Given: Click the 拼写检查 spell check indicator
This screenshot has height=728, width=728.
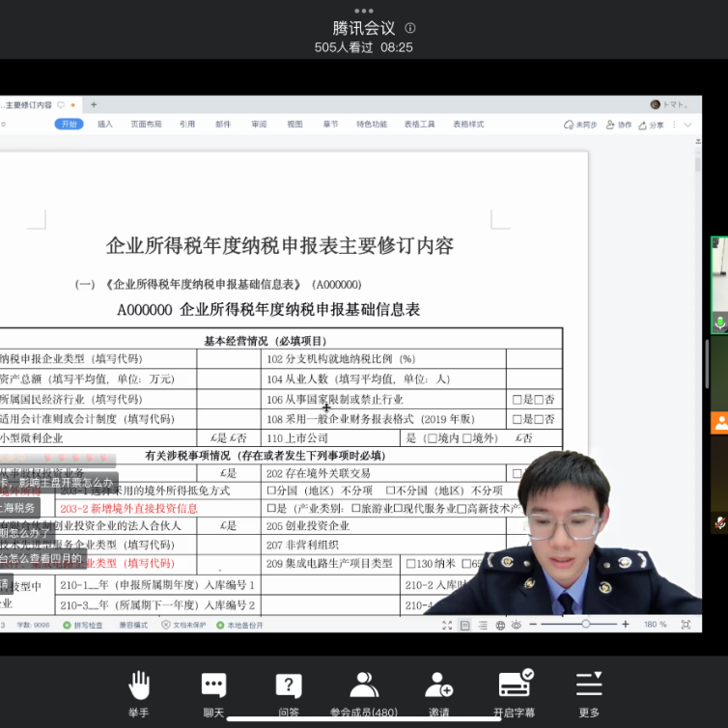Looking at the screenshot, I should coord(83,626).
